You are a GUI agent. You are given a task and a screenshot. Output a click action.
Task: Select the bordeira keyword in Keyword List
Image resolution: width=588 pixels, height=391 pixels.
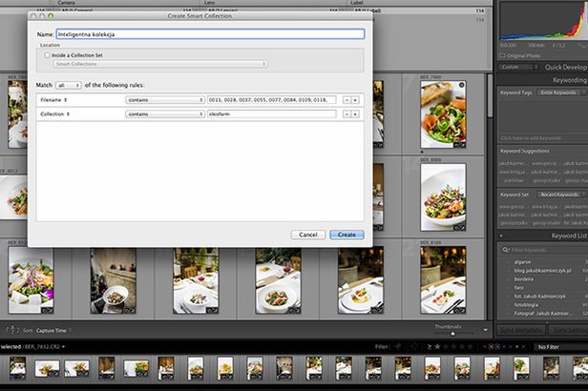click(523, 279)
